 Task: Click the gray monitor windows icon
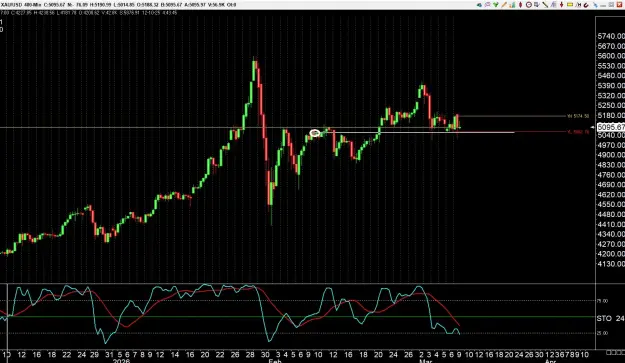537,5
